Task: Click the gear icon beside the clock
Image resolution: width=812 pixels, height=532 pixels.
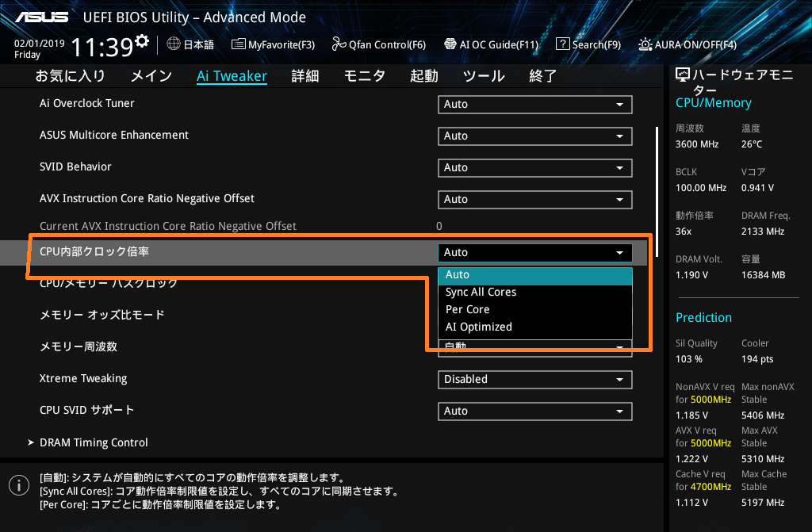Action: pyautogui.click(x=141, y=40)
